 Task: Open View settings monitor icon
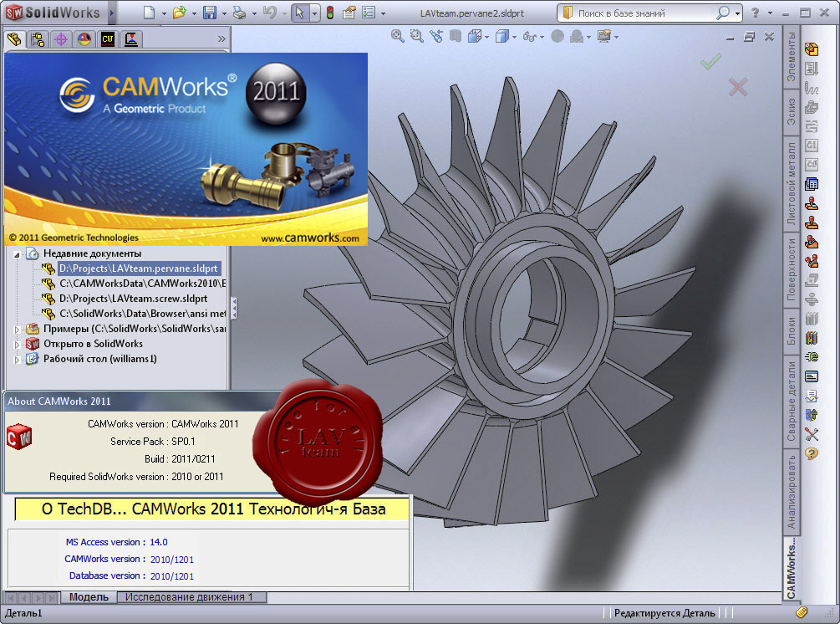pyautogui.click(x=605, y=37)
